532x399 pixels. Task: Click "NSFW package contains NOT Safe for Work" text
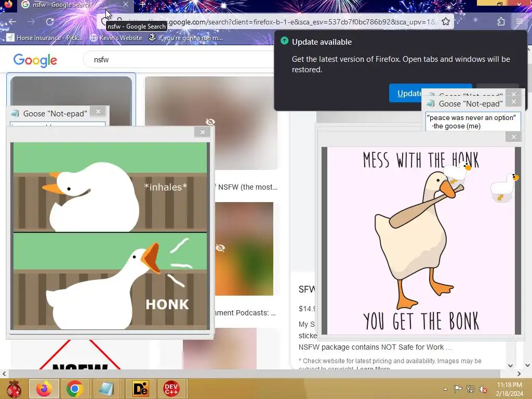tap(375, 347)
